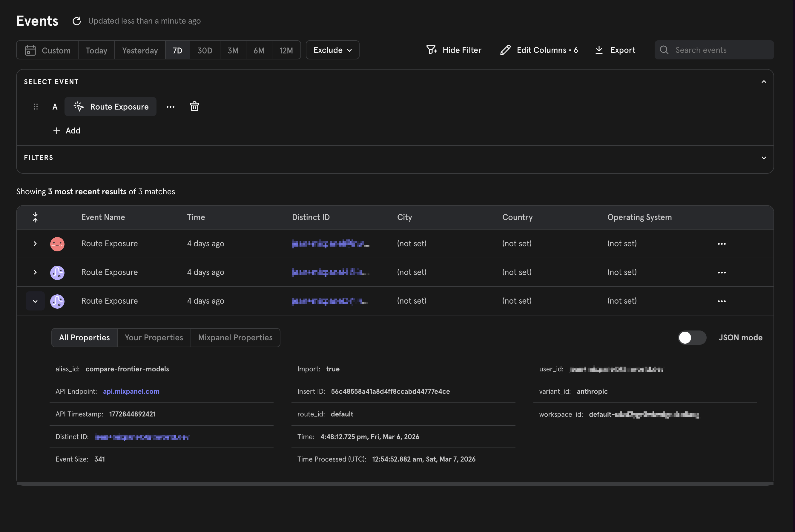
Task: Switch to Your Properties tab
Action: point(154,338)
